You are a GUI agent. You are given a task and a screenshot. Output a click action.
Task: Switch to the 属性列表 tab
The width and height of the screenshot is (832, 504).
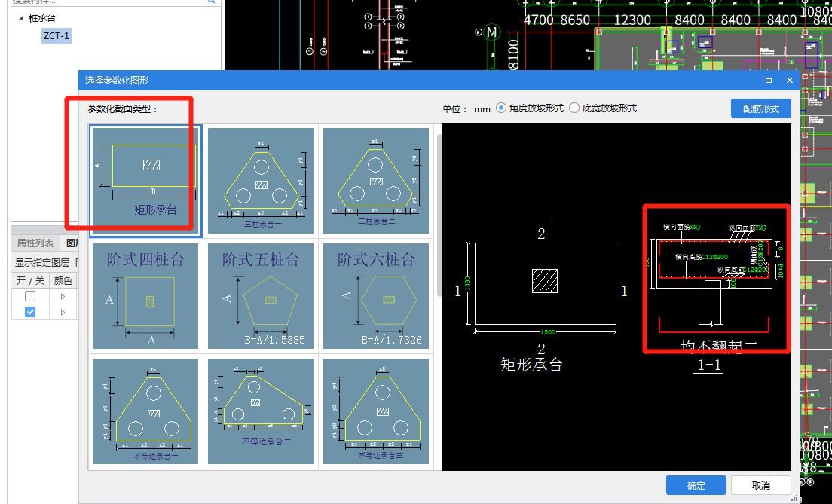35,243
